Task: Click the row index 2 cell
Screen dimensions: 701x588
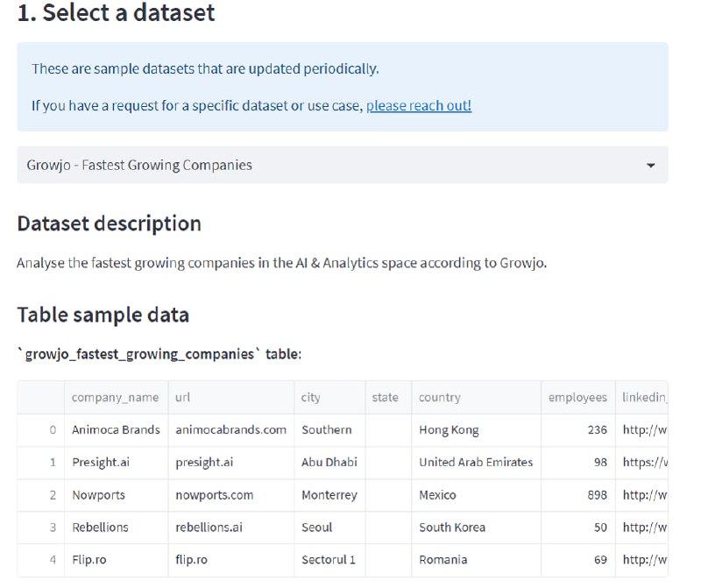Action: (40, 495)
